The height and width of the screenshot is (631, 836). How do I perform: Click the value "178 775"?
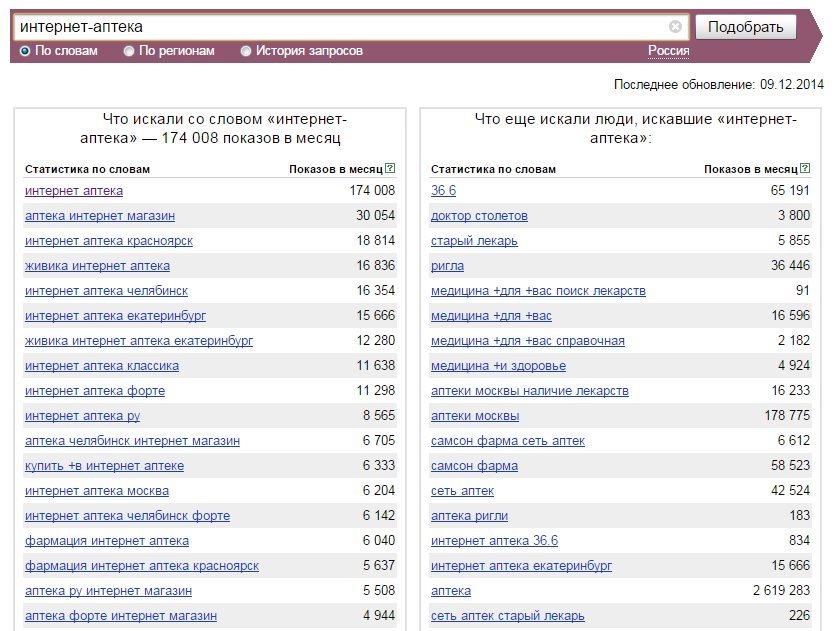[x=787, y=415]
